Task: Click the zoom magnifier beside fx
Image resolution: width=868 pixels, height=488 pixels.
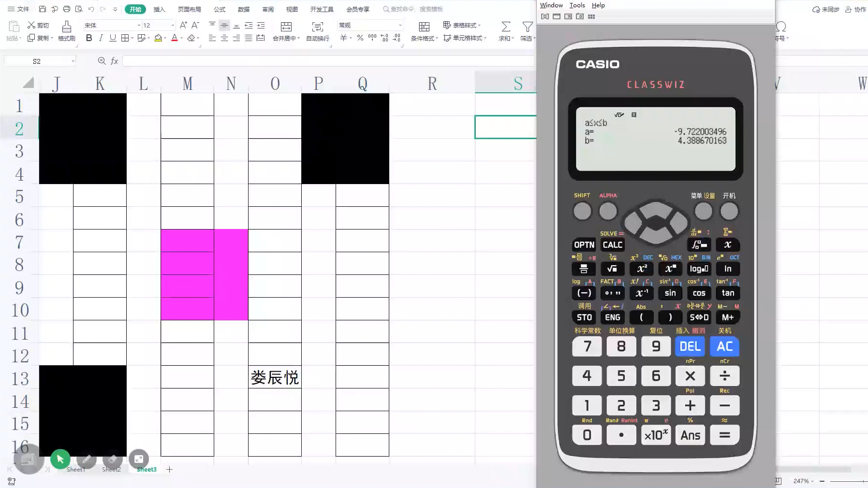Action: point(102,61)
